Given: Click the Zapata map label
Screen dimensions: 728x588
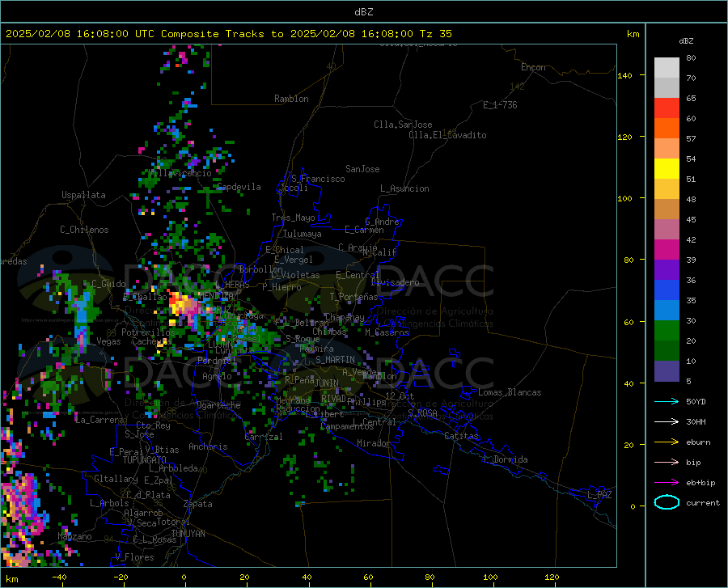Looking at the screenshot, I should pyautogui.click(x=198, y=504).
